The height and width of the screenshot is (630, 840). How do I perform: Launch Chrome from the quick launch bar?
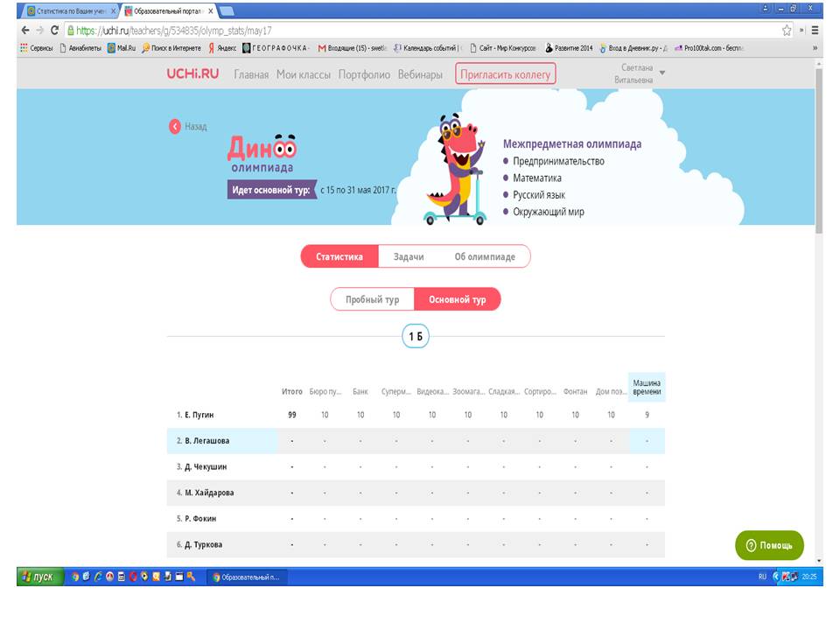click(x=75, y=577)
